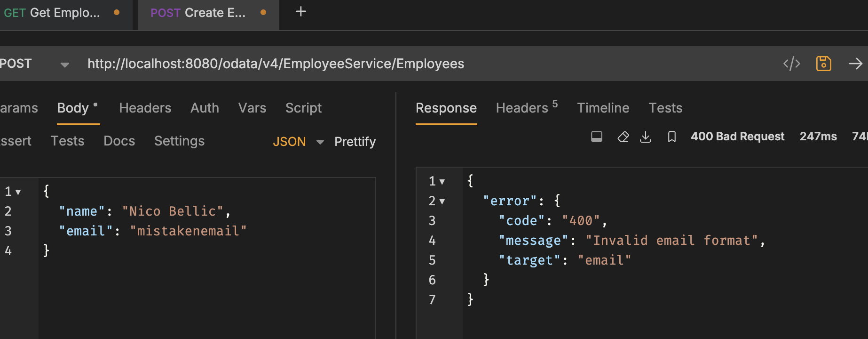Click the "target": "email" response line
Screen dimensions: 868x339
[x=565, y=260]
